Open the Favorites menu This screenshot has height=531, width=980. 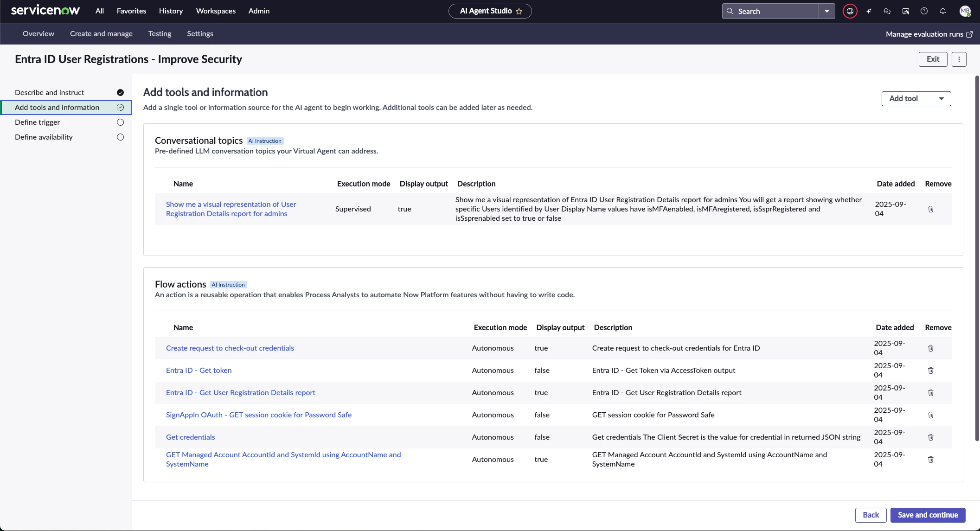pyautogui.click(x=131, y=11)
